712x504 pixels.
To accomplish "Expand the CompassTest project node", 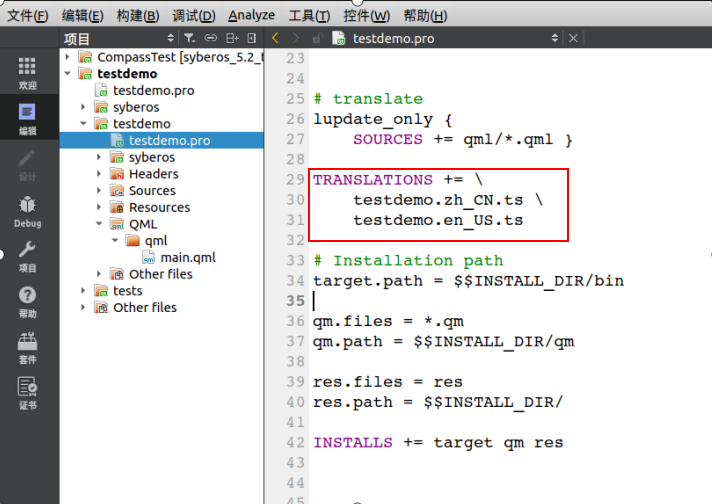I will click(68, 57).
